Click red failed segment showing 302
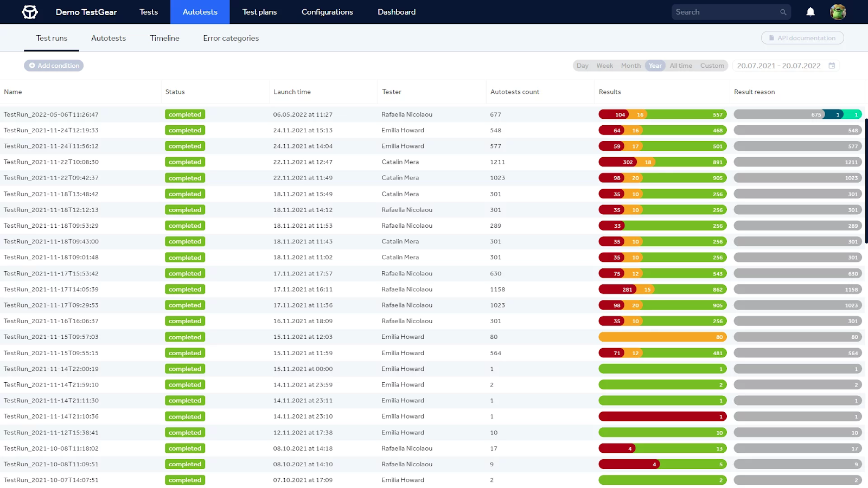This screenshot has height=488, width=868. (618, 162)
